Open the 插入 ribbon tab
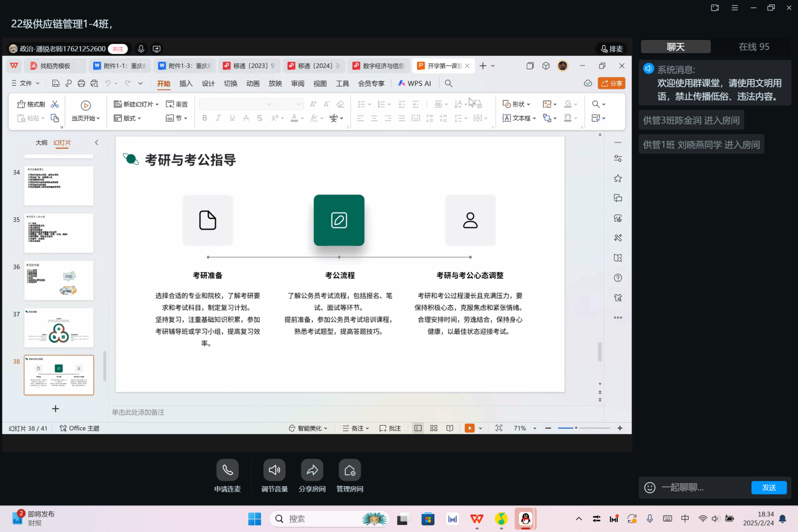798x532 pixels. point(186,84)
